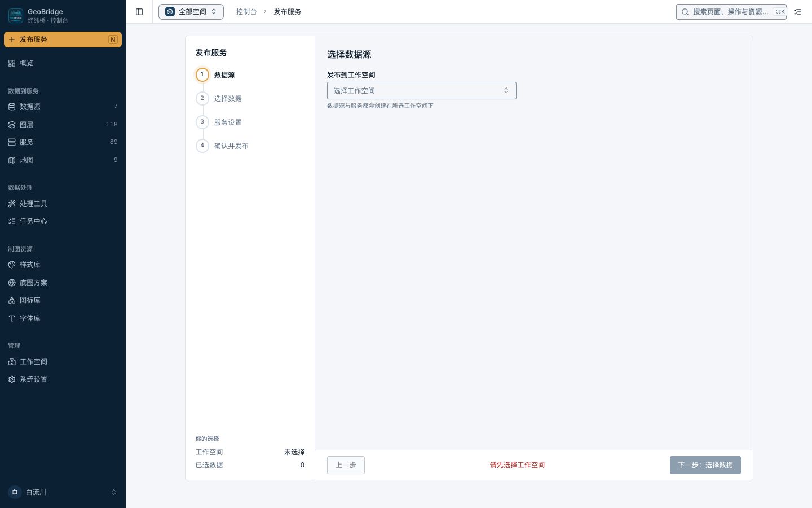The image size is (812, 508).
Task: Click the GeoBridge logo icon
Action: tap(16, 16)
